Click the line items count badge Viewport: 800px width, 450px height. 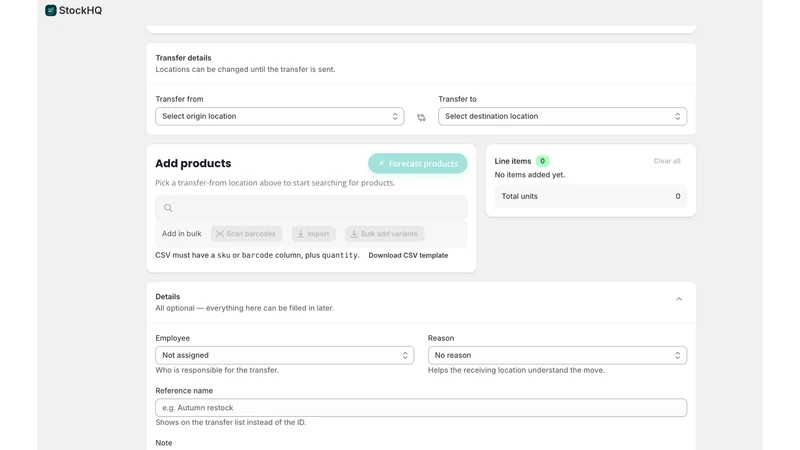(x=542, y=161)
